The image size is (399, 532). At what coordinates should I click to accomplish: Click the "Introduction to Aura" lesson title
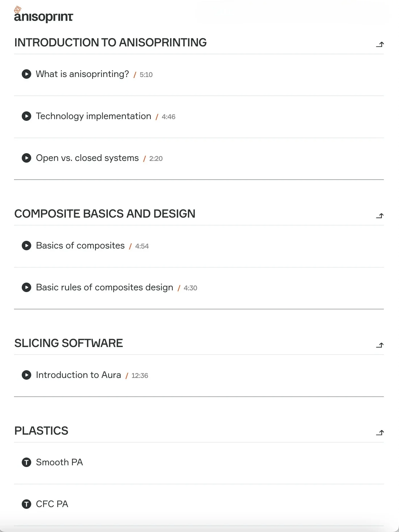(78, 375)
